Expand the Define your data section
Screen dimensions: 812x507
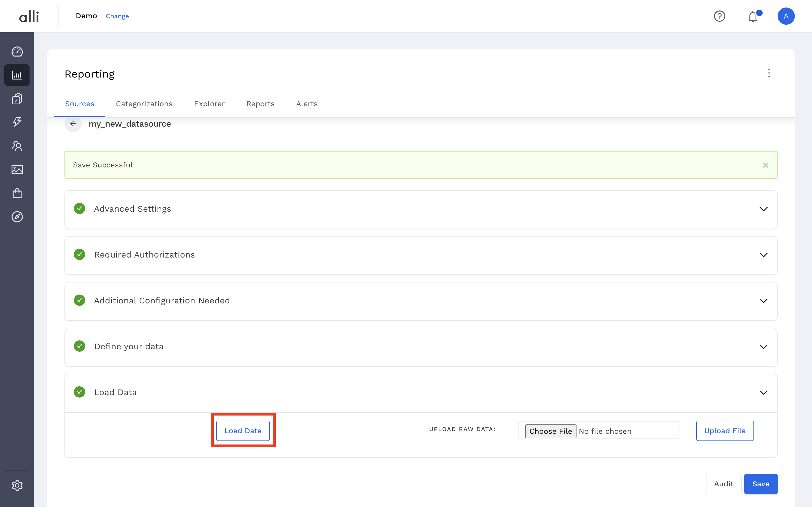[763, 347]
